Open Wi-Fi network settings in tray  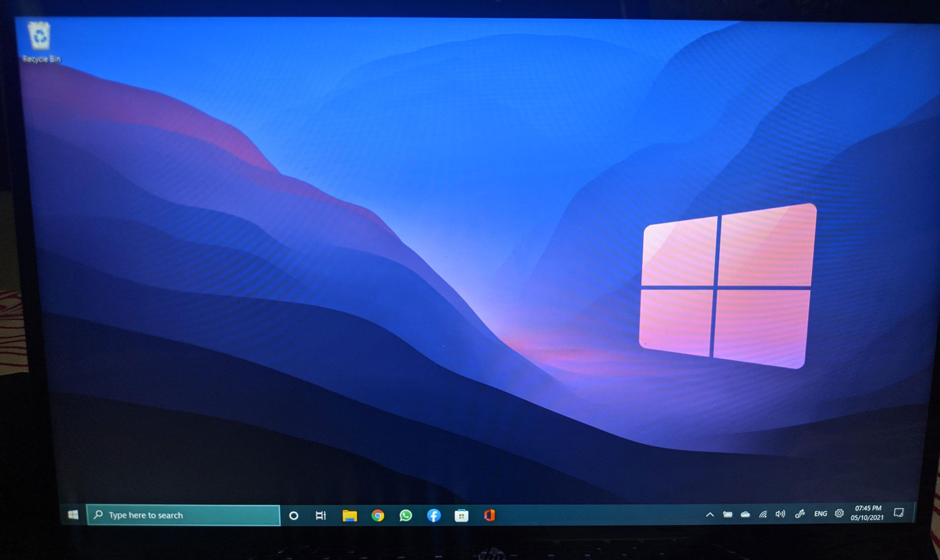[x=763, y=514]
